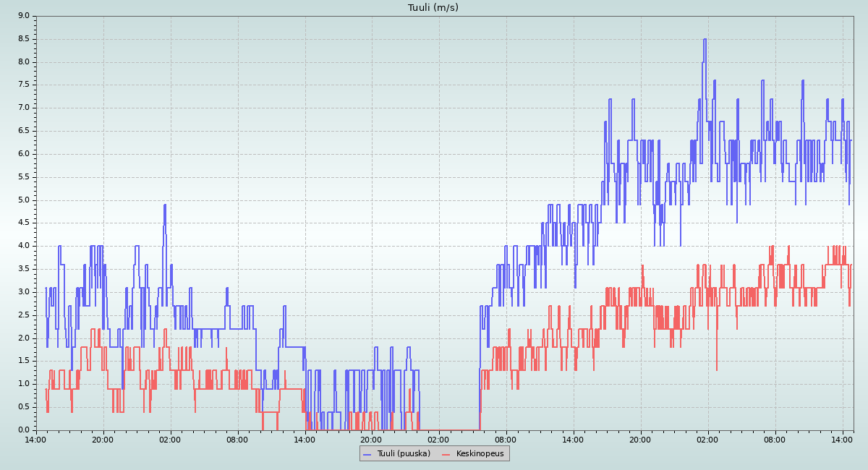Click the 9.0 label on the y-axis
The height and width of the screenshot is (470, 868).
(x=24, y=15)
